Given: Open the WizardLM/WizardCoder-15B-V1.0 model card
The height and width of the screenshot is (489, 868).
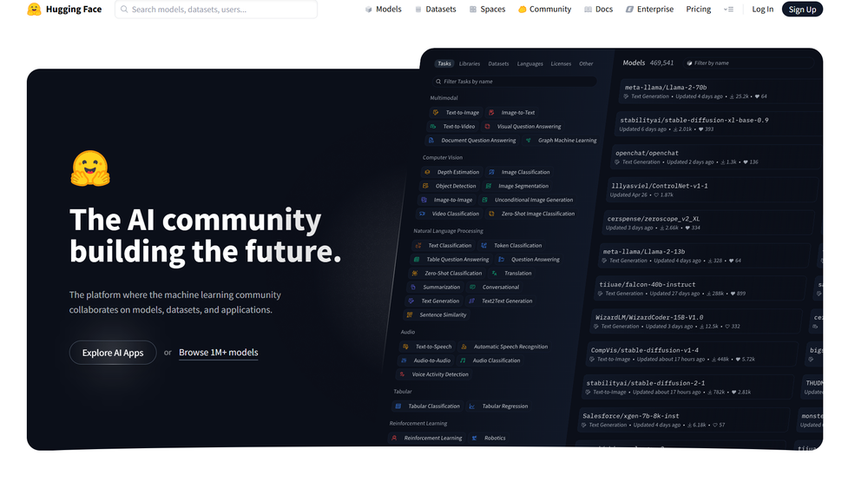Looking at the screenshot, I should [x=696, y=321].
